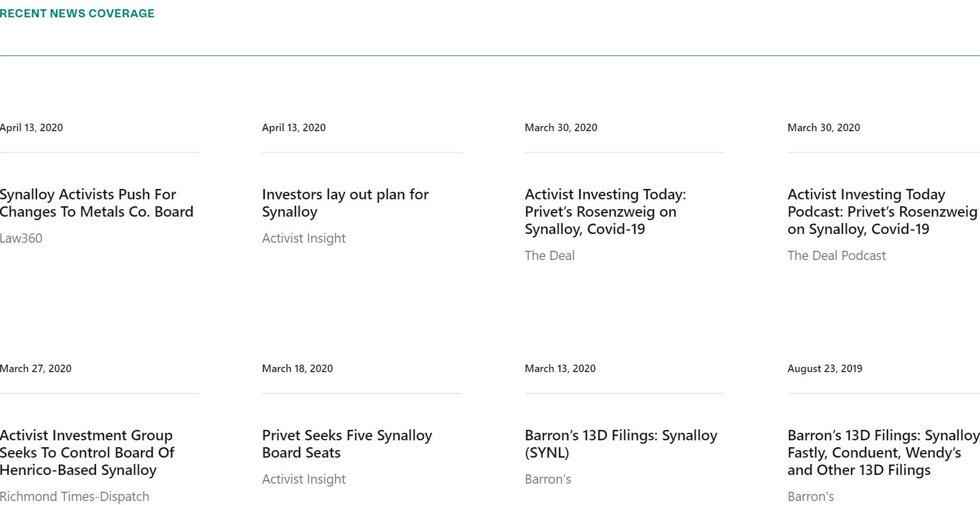Select the March 18, 2020 date
Image resolution: width=980 pixels, height=505 pixels.
[297, 369]
